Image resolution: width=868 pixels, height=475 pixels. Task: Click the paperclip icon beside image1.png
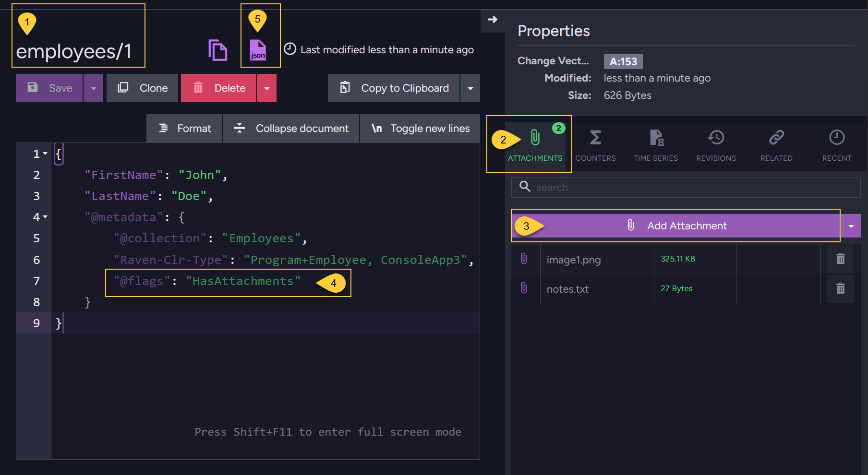pyautogui.click(x=524, y=259)
